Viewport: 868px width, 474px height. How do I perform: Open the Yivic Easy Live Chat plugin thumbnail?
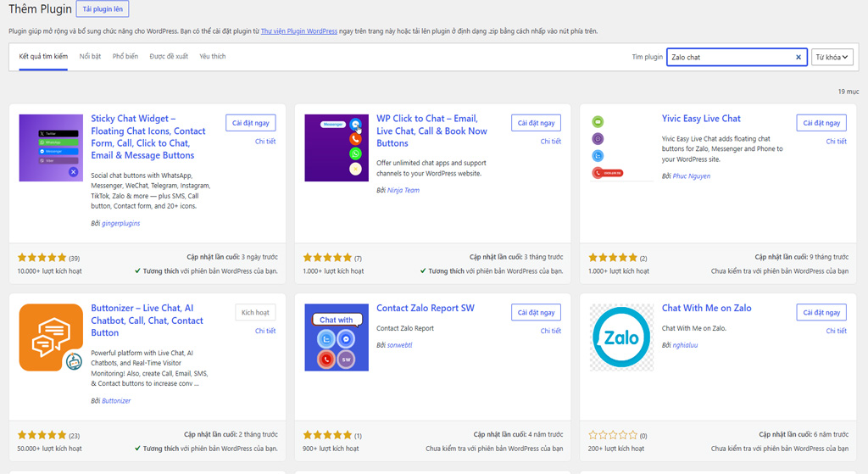pos(621,148)
